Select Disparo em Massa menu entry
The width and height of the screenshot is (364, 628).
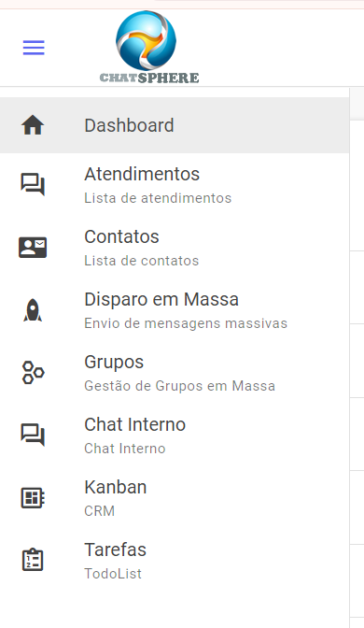coord(175,310)
